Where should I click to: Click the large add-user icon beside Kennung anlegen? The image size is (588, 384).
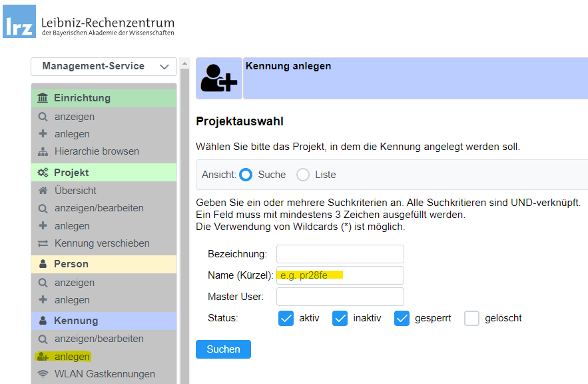tap(219, 78)
